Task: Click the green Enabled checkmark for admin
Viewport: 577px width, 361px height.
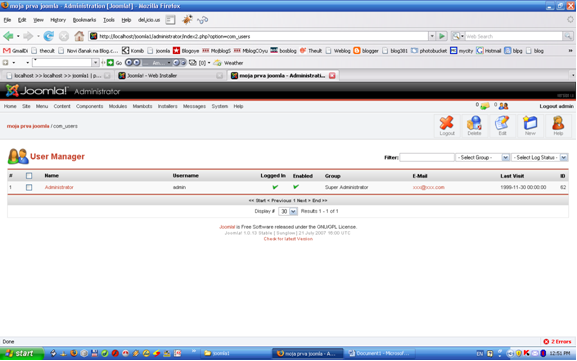Action: (x=296, y=187)
